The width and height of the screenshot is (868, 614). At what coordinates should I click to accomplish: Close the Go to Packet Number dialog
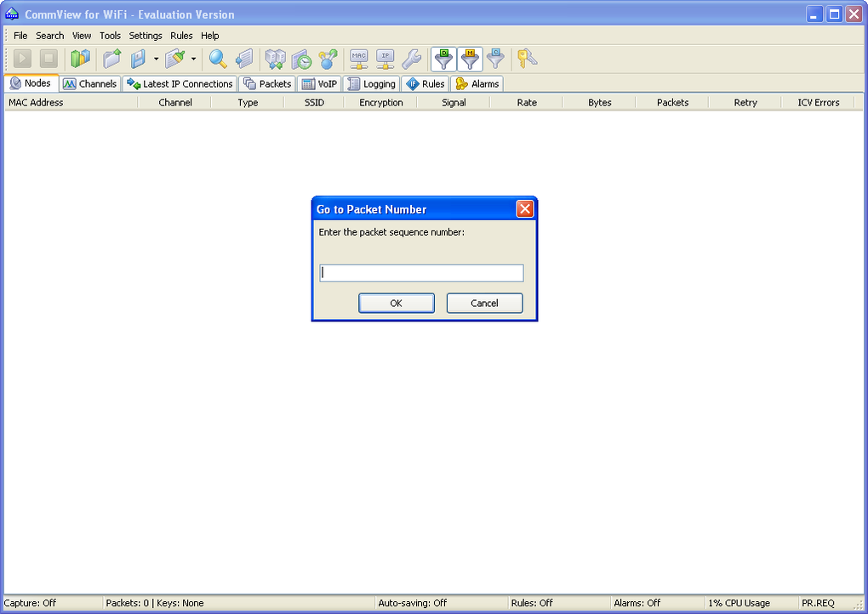click(x=525, y=209)
